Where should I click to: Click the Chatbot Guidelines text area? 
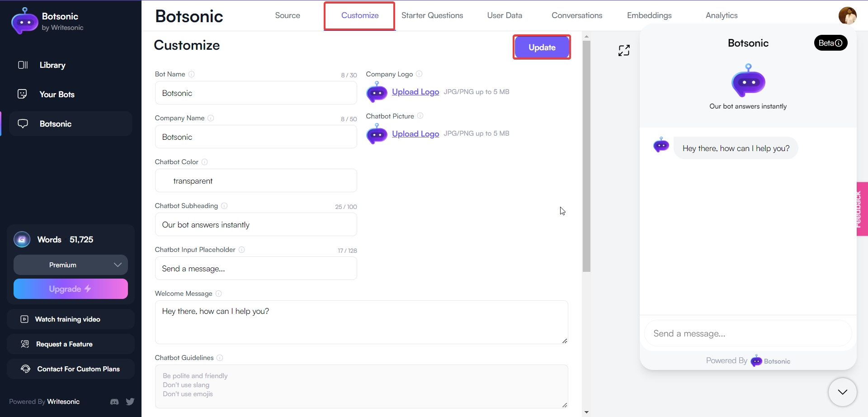point(362,387)
